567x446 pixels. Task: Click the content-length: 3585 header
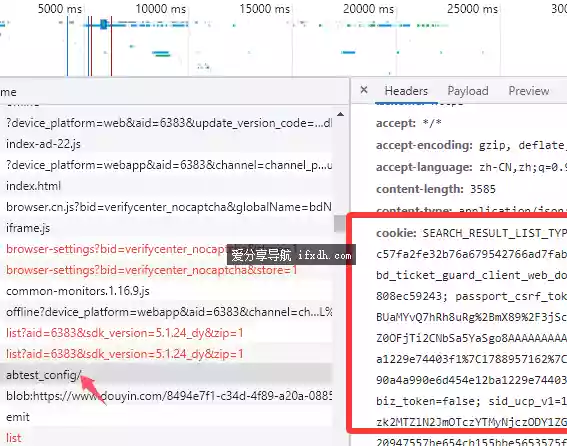(436, 189)
